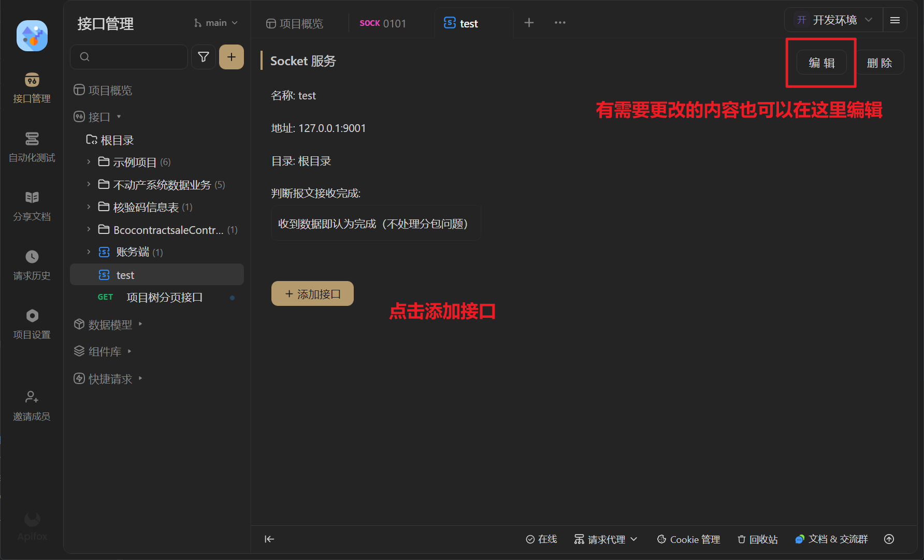Collapse the sidebar using bottom arrow icon
The image size is (924, 560).
[x=269, y=539]
